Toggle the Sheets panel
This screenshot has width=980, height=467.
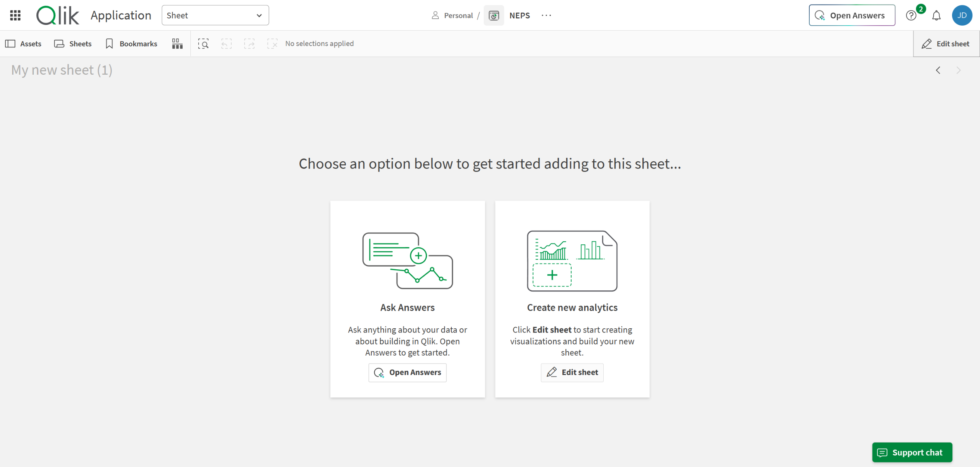coord(73,44)
